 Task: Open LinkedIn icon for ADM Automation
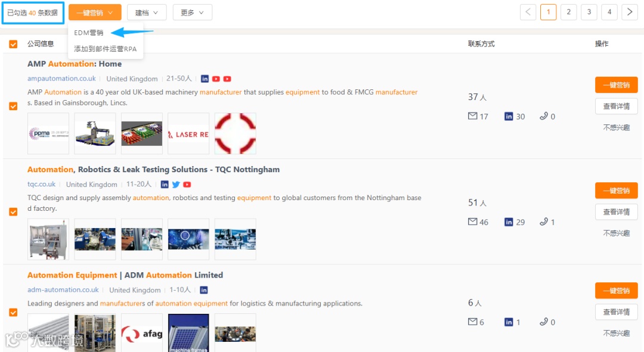204,290
